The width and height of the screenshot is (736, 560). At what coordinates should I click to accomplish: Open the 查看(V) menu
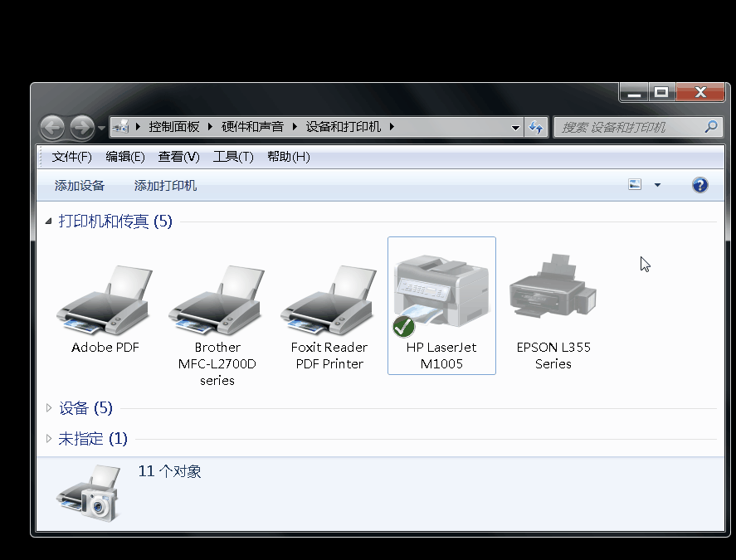tap(179, 157)
